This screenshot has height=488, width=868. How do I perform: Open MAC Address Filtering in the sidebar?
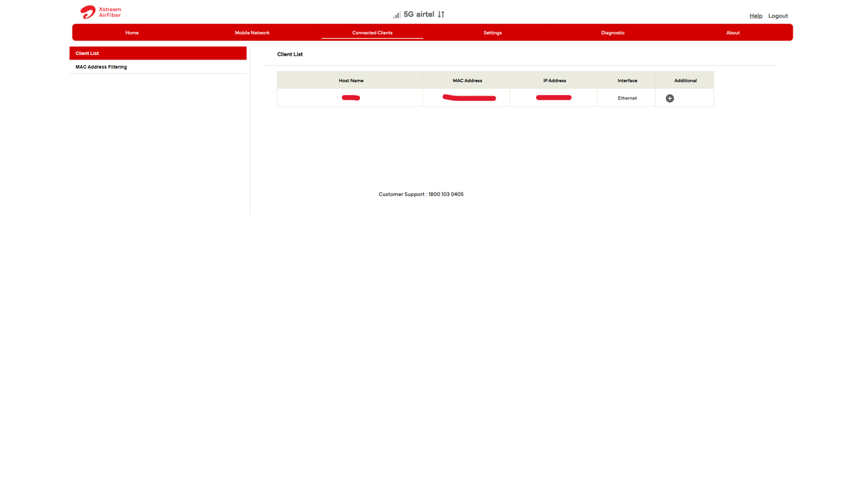click(158, 67)
